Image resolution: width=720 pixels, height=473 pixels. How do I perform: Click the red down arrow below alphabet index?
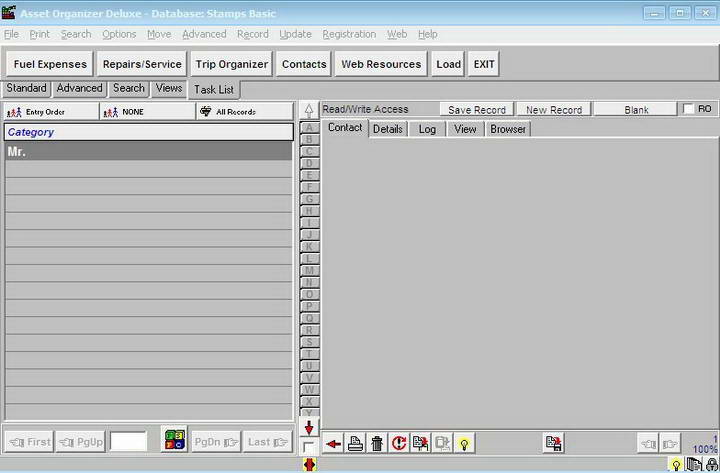point(309,427)
